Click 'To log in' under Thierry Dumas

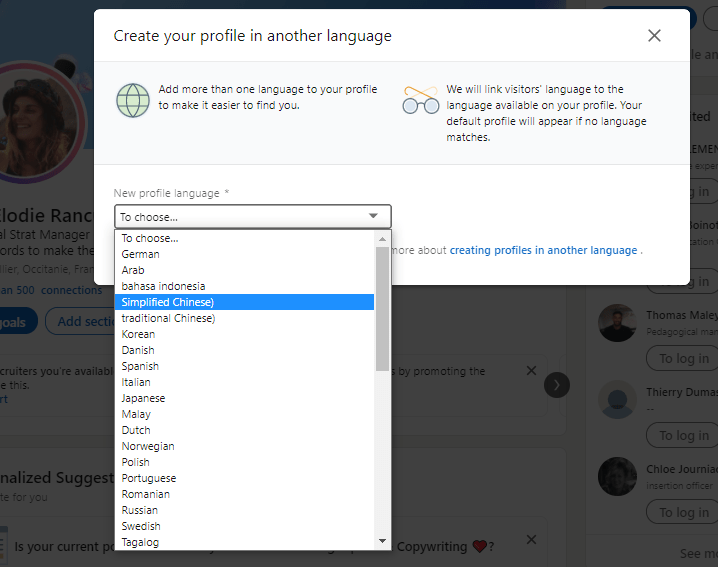(x=683, y=436)
